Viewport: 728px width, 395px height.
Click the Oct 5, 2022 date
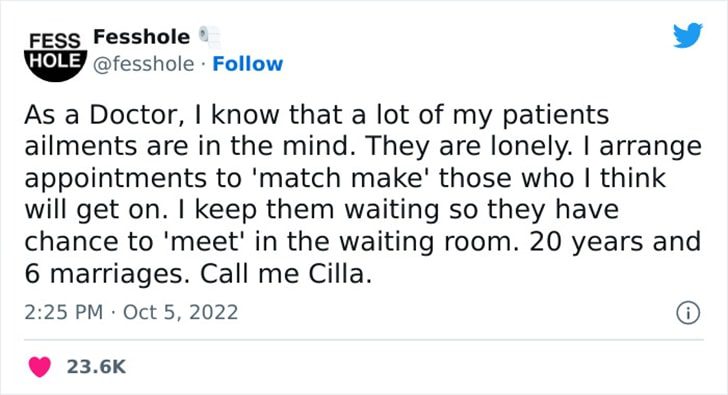[181, 312]
